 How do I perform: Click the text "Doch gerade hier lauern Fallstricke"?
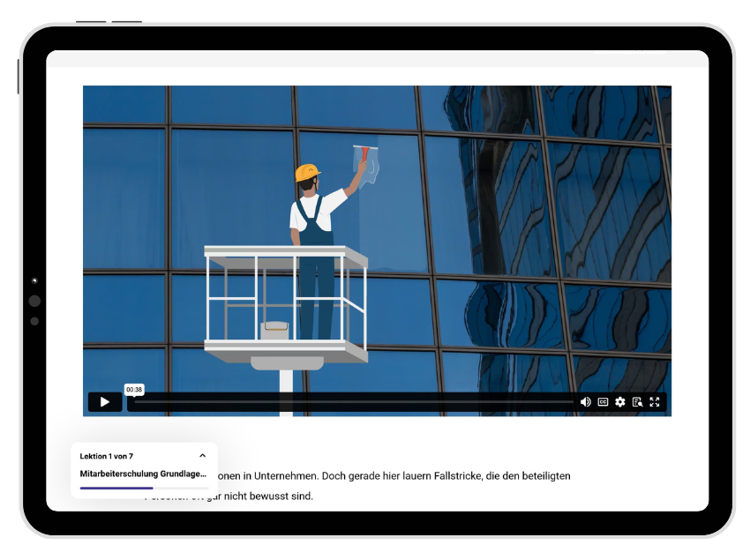coord(402,476)
